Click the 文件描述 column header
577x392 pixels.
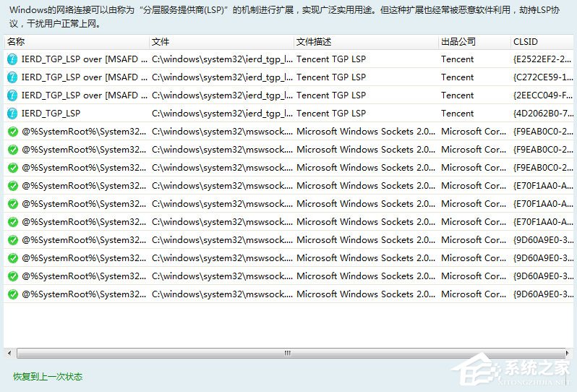[x=366, y=42]
